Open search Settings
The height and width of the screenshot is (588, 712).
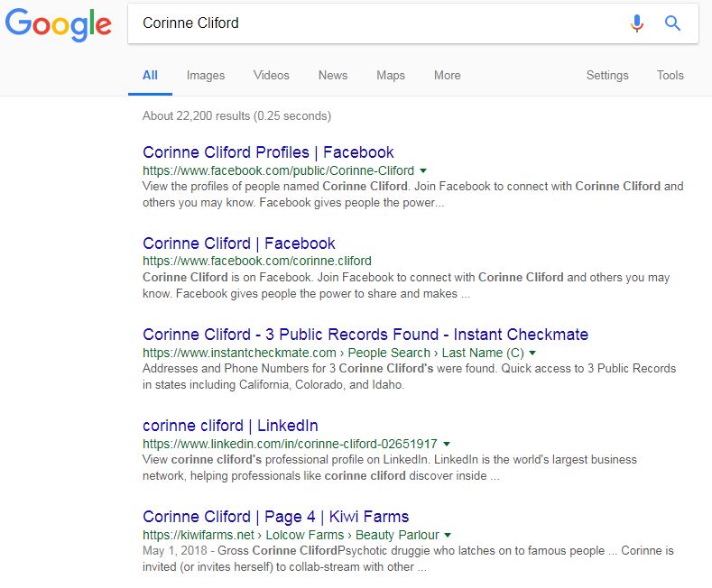607,76
